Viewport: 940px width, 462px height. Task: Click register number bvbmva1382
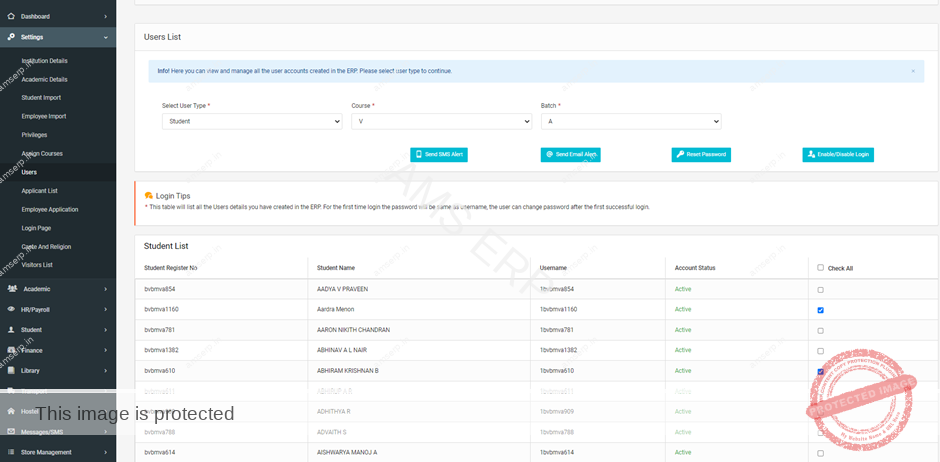161,350
